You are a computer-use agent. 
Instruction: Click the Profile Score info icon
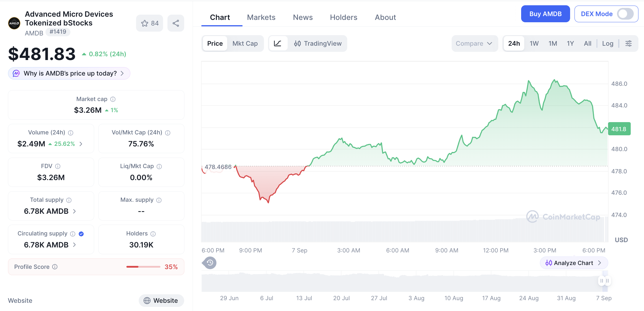[x=55, y=267]
